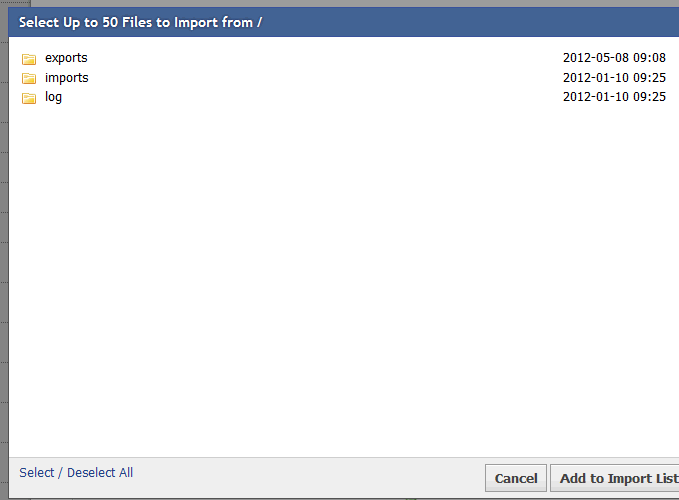Open the log folder by name
The height and width of the screenshot is (500, 679).
pyautogui.click(x=53, y=97)
